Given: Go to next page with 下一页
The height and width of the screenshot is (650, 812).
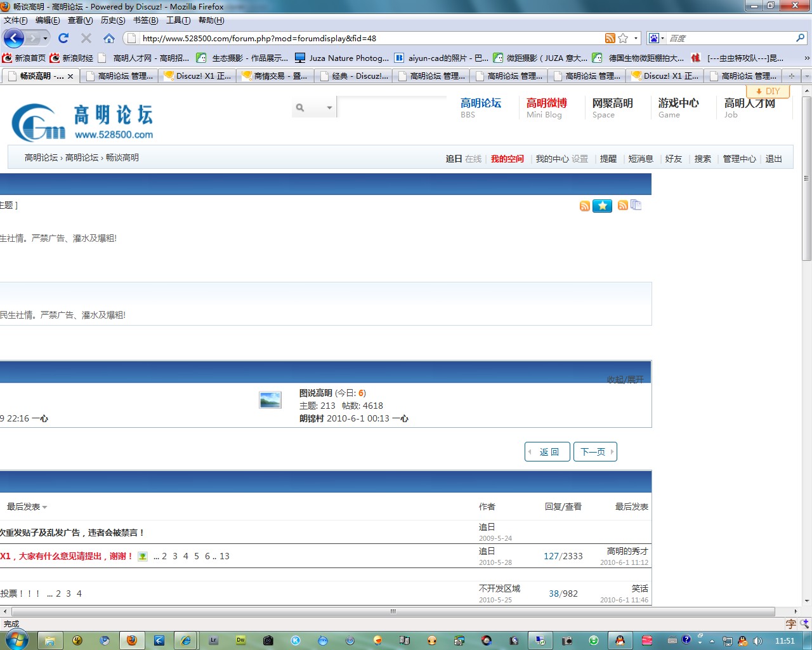Looking at the screenshot, I should (595, 452).
